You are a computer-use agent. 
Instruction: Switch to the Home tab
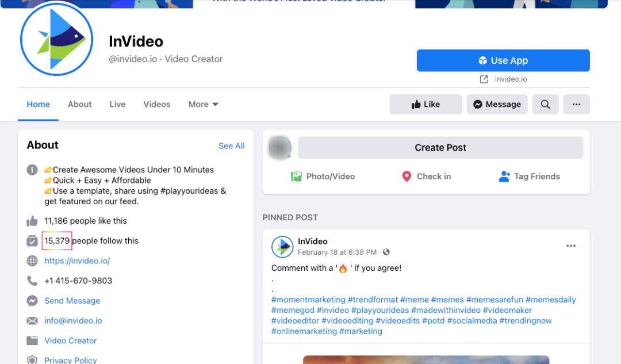click(x=39, y=104)
